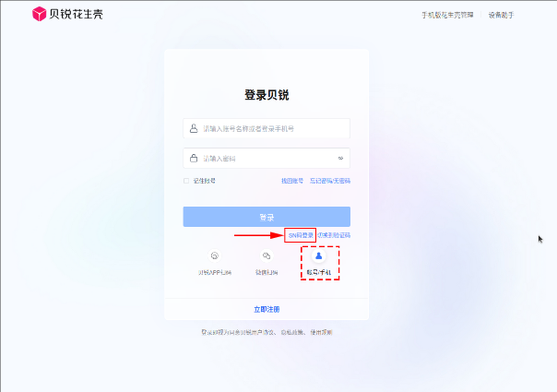This screenshot has width=557, height=392.
Task: Toggle password visibility eye icon
Action: pos(340,158)
